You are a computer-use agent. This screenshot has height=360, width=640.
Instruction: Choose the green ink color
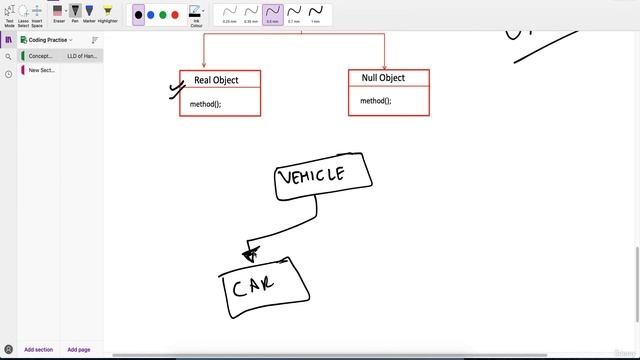pos(163,15)
